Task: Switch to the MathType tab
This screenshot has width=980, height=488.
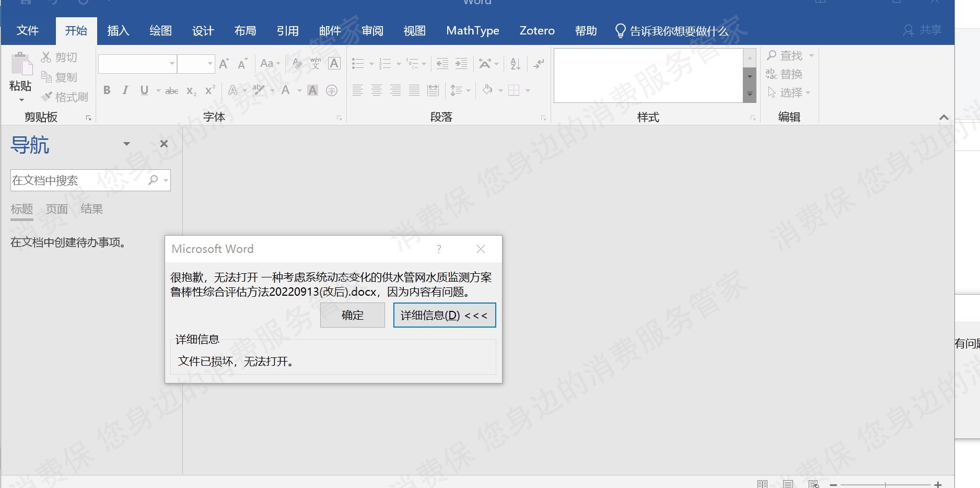Action: (x=473, y=30)
